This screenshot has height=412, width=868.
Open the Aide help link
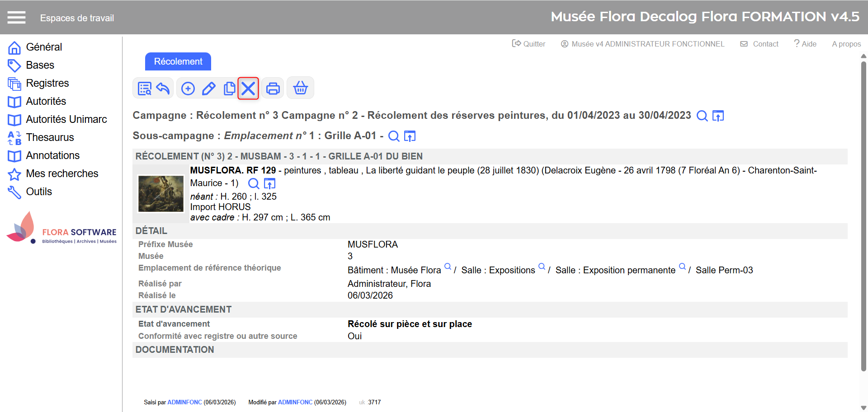coord(805,44)
